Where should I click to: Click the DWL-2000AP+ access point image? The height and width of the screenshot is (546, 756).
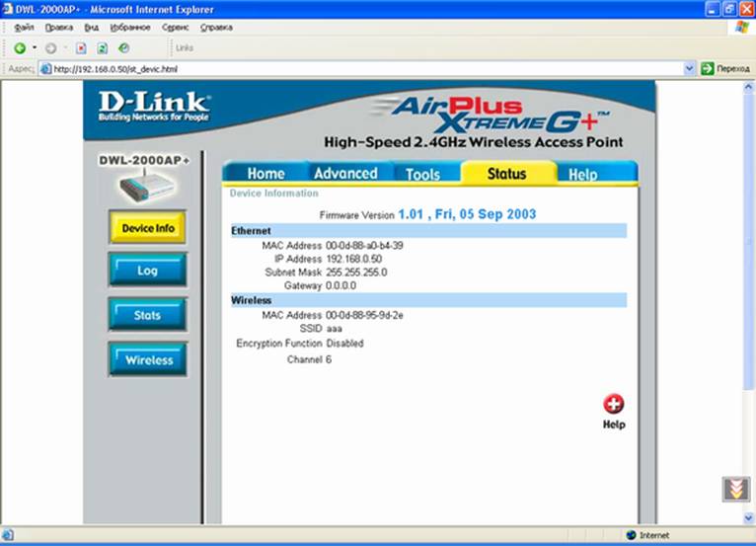point(146,187)
